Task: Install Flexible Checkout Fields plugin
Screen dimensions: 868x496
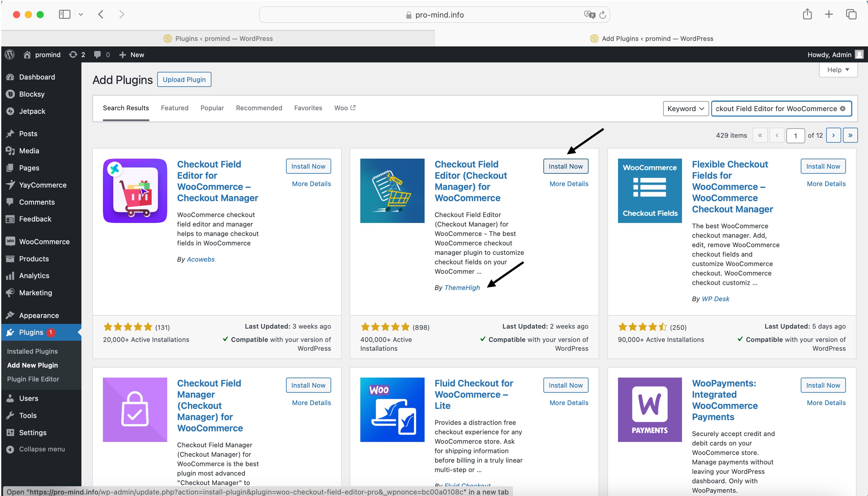Action: [823, 166]
